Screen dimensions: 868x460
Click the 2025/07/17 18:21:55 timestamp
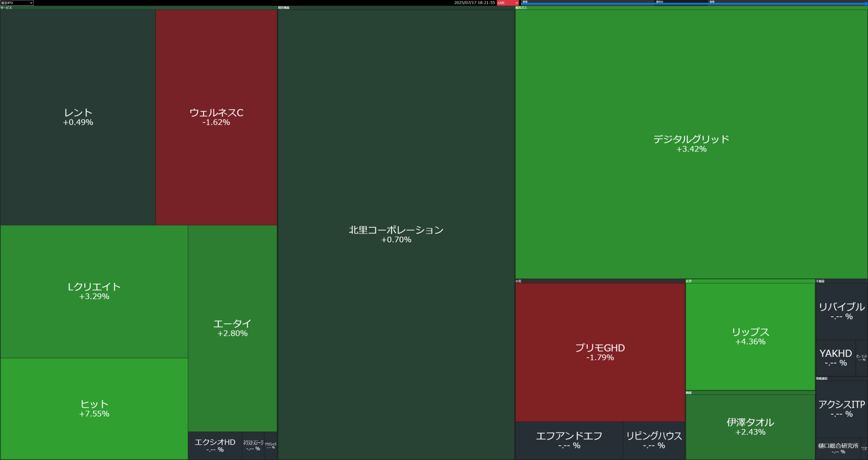[x=474, y=3]
